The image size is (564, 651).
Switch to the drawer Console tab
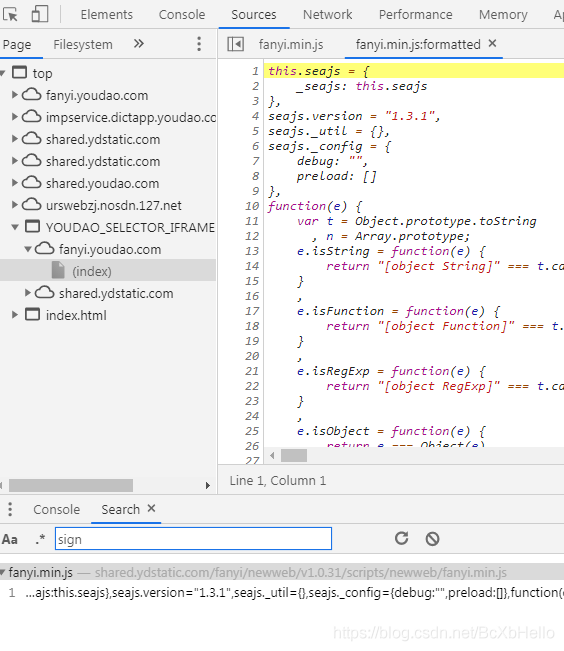(x=57, y=509)
